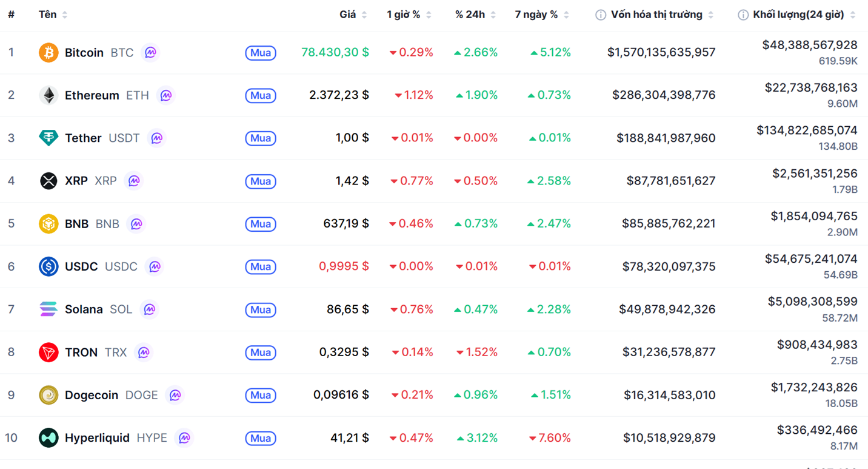Click Bitcoin market cap $1,570,135,635,957
The width and height of the screenshot is (868, 469).
coord(661,52)
